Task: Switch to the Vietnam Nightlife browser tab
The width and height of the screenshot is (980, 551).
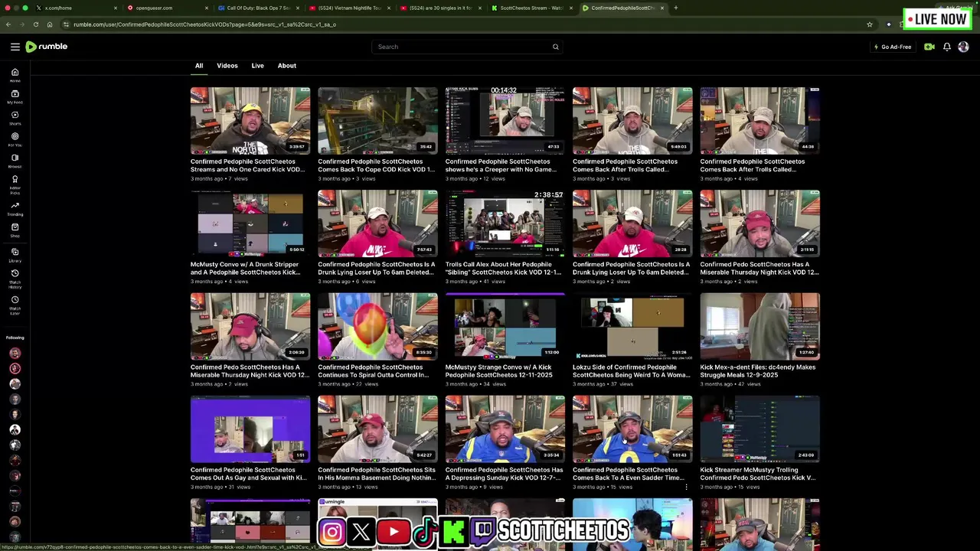Action: click(348, 8)
